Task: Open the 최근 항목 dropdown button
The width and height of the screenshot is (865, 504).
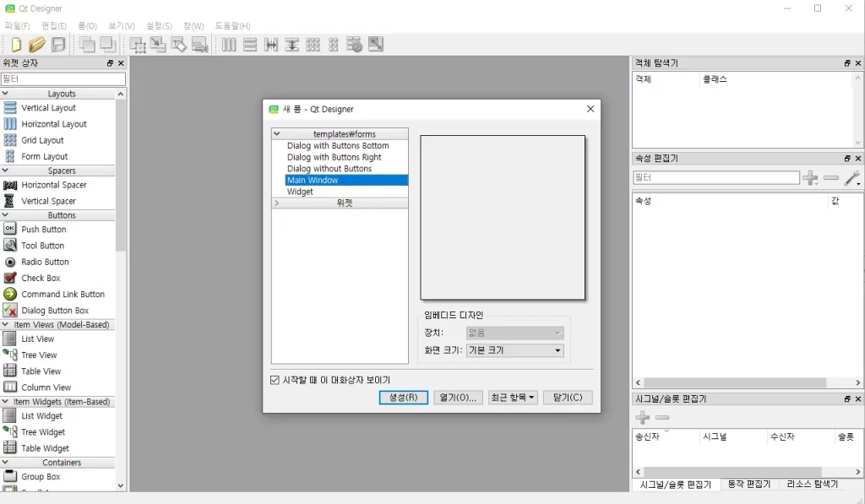Action: (513, 398)
